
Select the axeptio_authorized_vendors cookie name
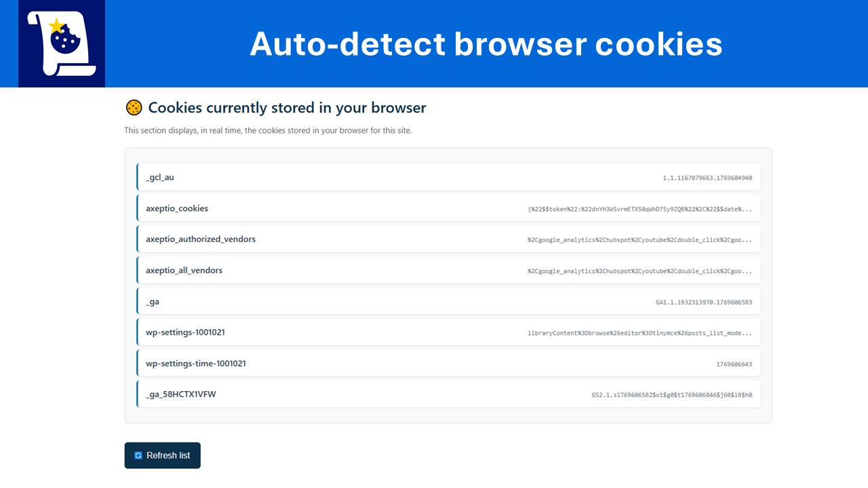pyautogui.click(x=201, y=239)
